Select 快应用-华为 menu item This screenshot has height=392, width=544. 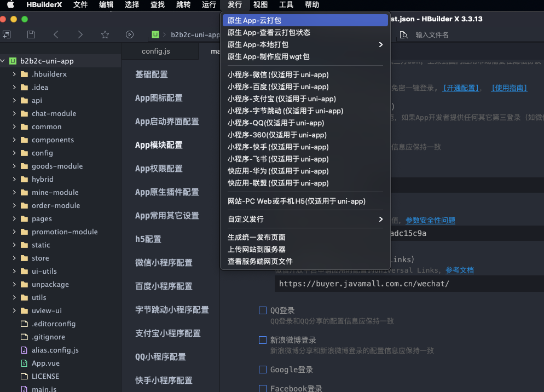(x=305, y=171)
